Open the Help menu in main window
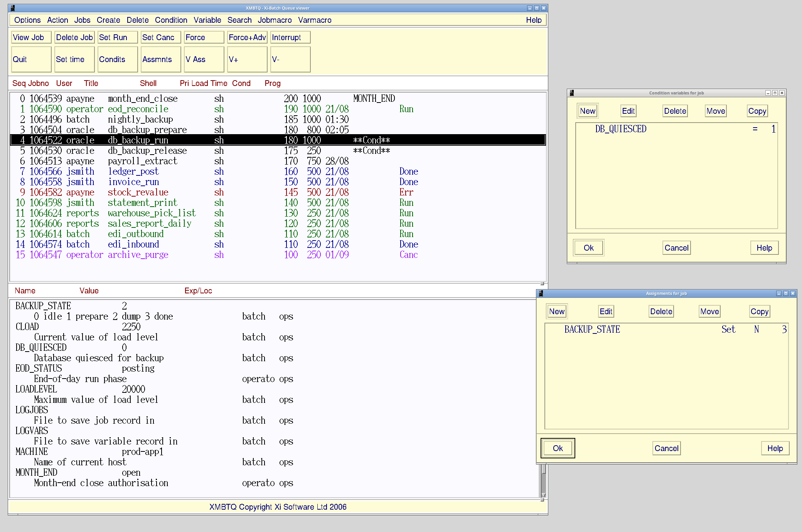 [x=534, y=20]
